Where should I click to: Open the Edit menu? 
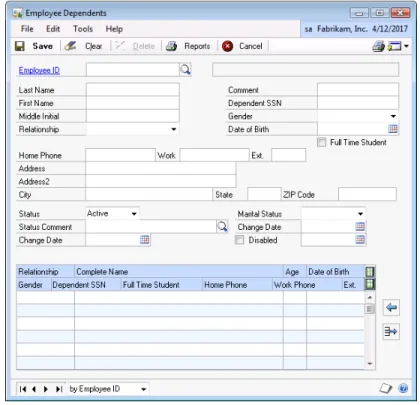click(53, 29)
